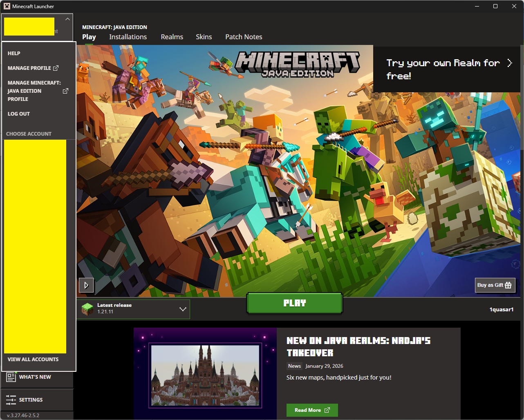This screenshot has width=524, height=420.
Task: Open the Nadja's Takeover news thumbnail
Action: pyautogui.click(x=205, y=374)
